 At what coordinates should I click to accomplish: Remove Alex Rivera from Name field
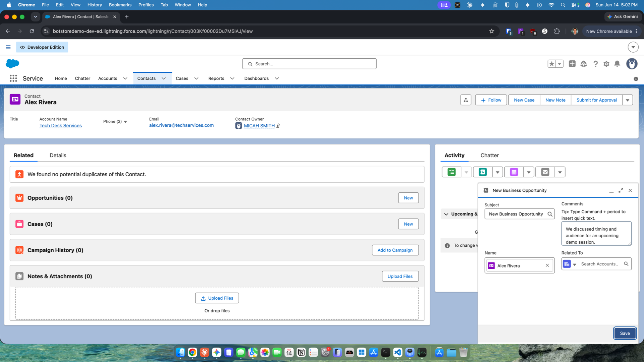click(x=547, y=265)
